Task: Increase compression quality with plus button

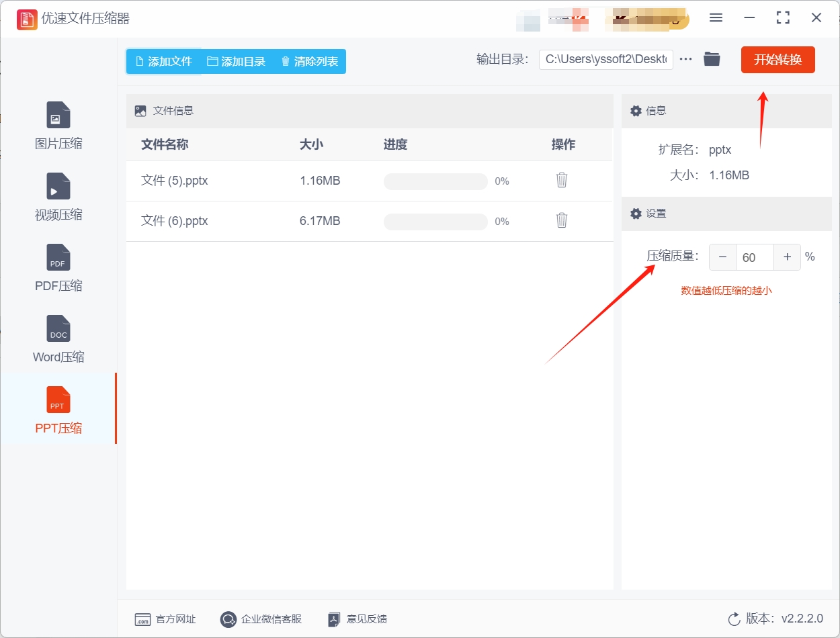Action: point(787,257)
